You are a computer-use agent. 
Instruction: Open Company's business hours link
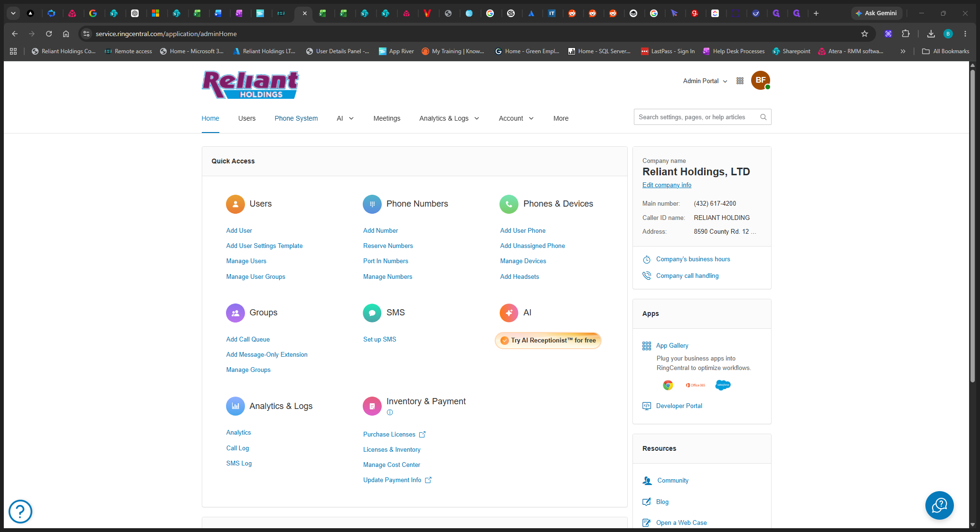pyautogui.click(x=693, y=259)
